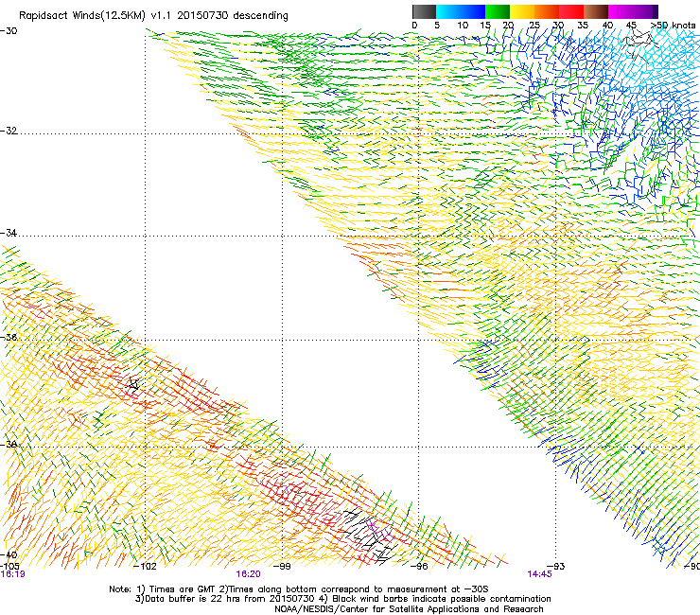Click the '20150730 descending' text in the title
Image resolution: width=700 pixels, height=615 pixels.
(233, 16)
